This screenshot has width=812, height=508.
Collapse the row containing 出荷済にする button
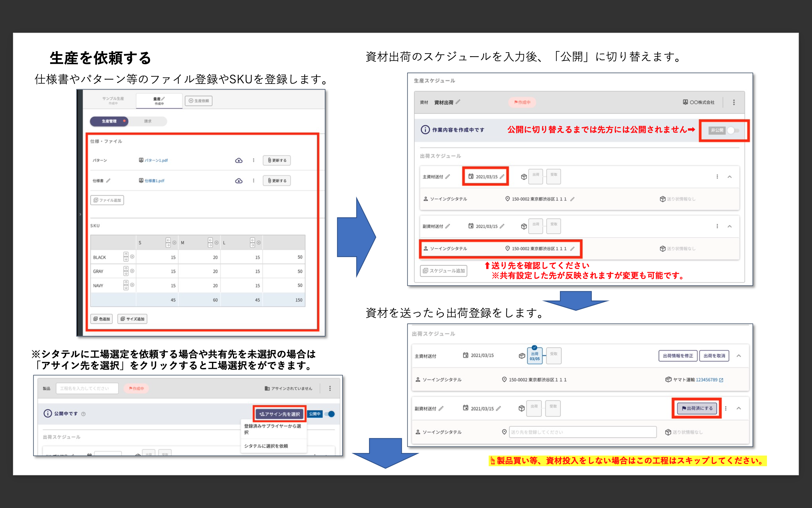738,408
